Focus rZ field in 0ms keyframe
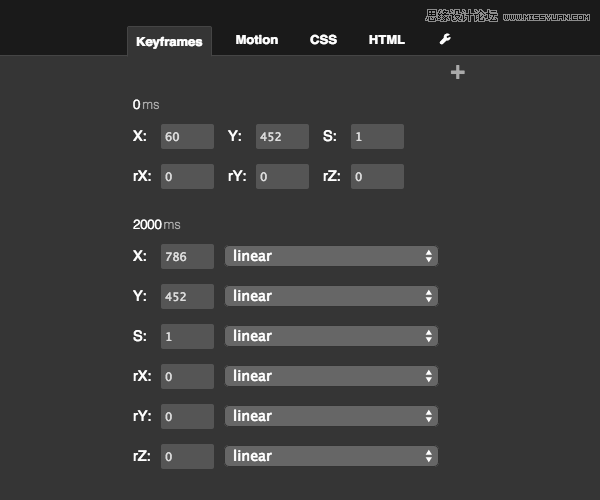The width and height of the screenshot is (600, 500). (377, 176)
